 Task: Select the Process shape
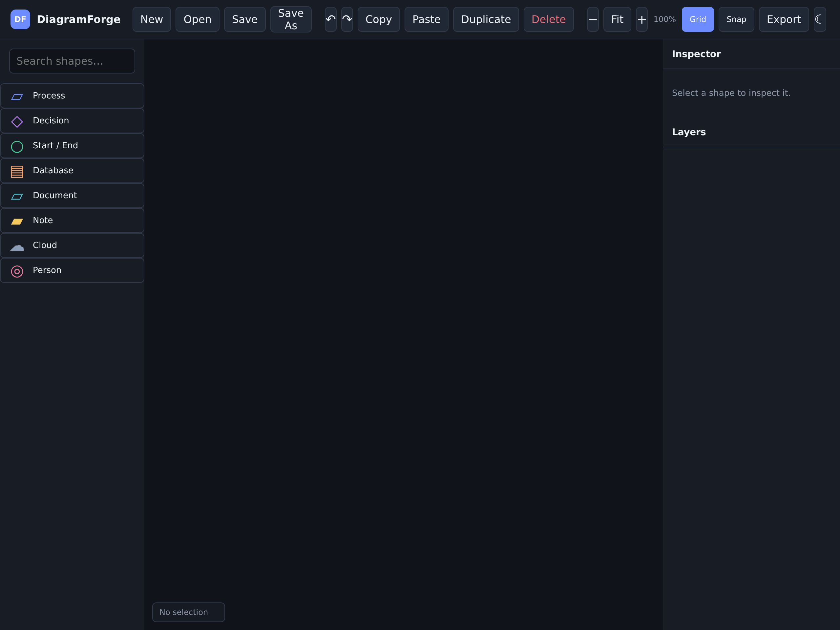pos(72,96)
